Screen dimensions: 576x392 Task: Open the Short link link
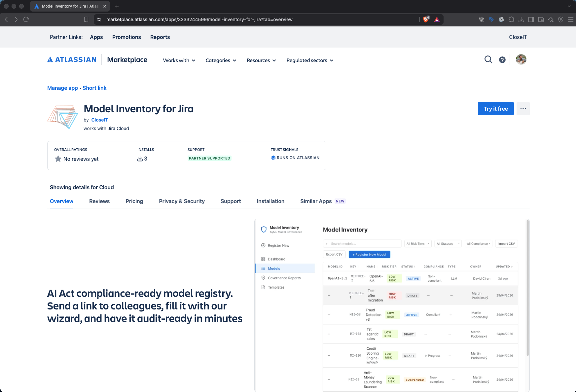(94, 88)
